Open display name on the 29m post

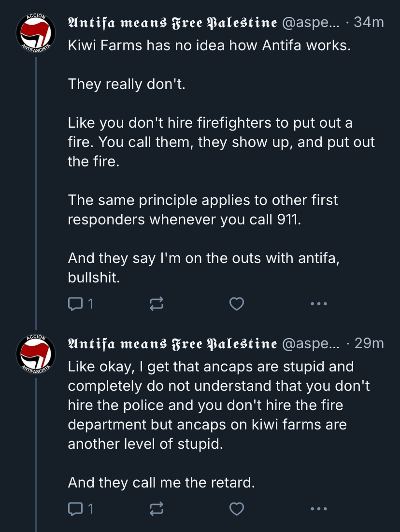tap(172, 344)
